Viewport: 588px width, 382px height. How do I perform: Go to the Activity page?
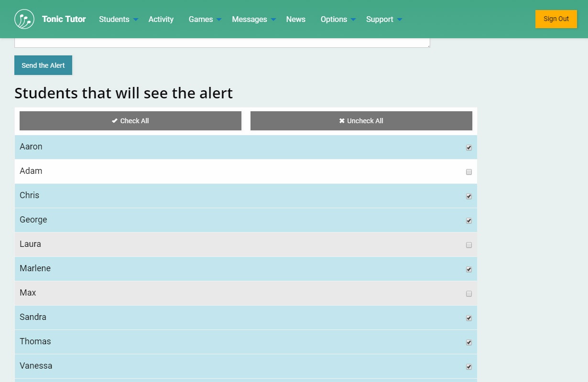161,19
